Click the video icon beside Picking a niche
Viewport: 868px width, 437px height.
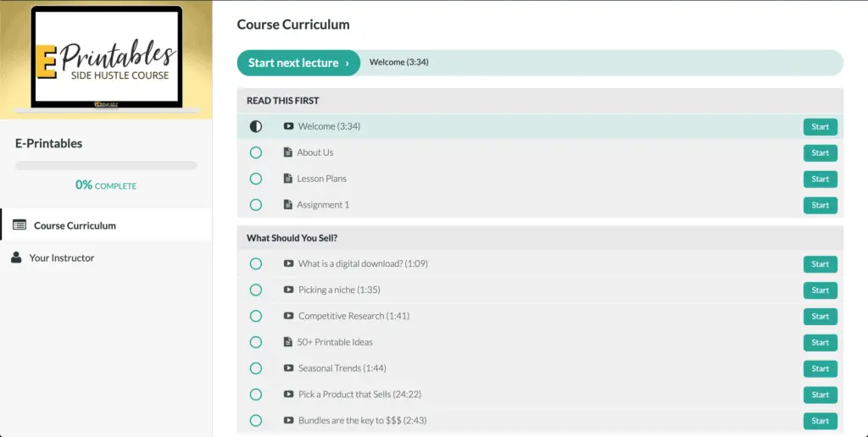pyautogui.click(x=288, y=290)
